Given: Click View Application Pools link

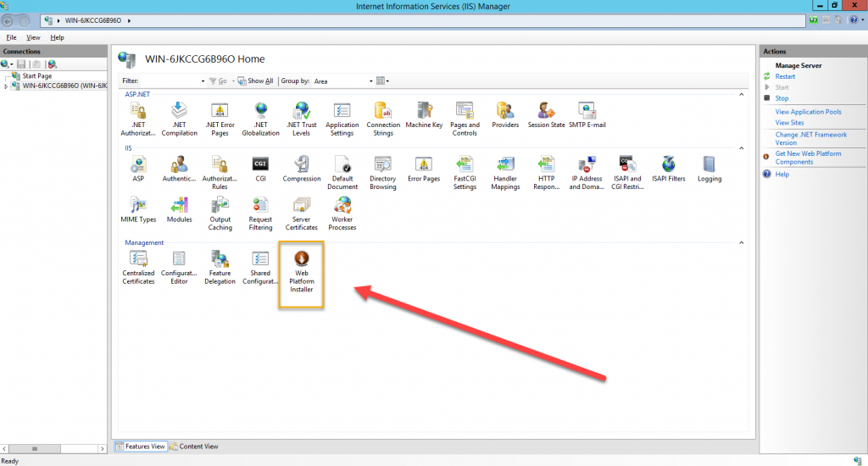Looking at the screenshot, I should pyautogui.click(x=808, y=112).
